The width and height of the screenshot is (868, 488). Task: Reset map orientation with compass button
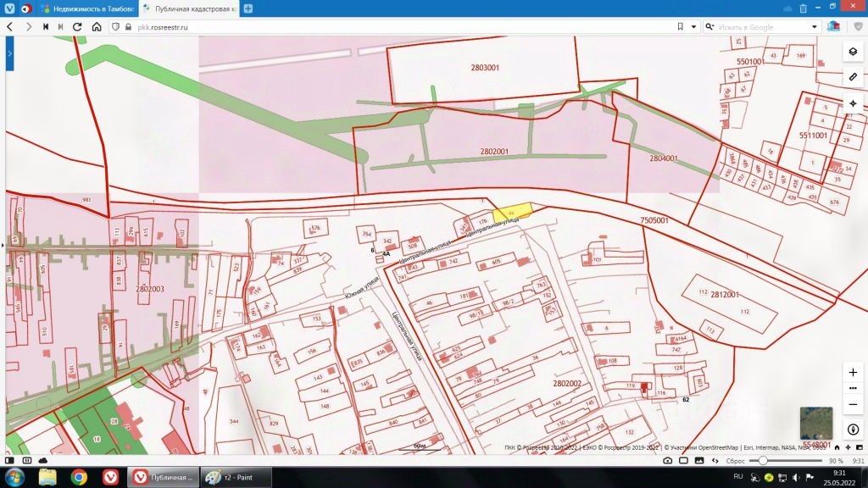pyautogui.click(x=853, y=430)
